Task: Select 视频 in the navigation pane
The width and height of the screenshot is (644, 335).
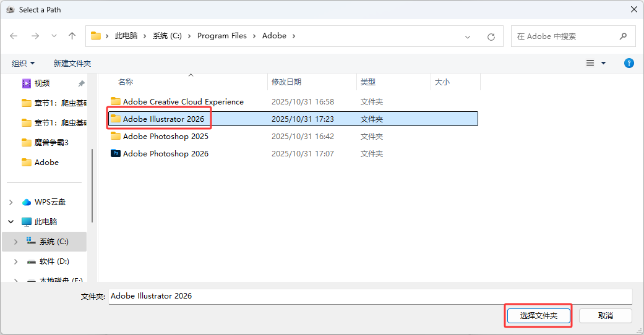Action: (x=42, y=83)
